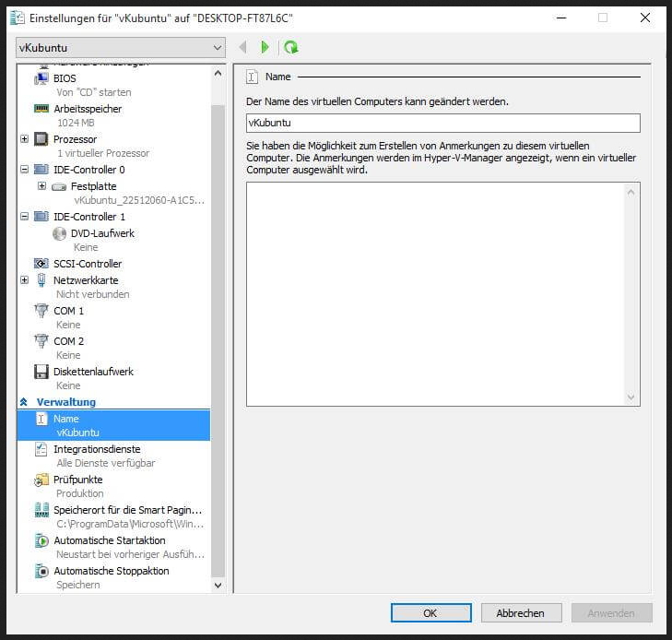Close the Einstellungen window
The height and width of the screenshot is (640, 672).
click(x=645, y=18)
